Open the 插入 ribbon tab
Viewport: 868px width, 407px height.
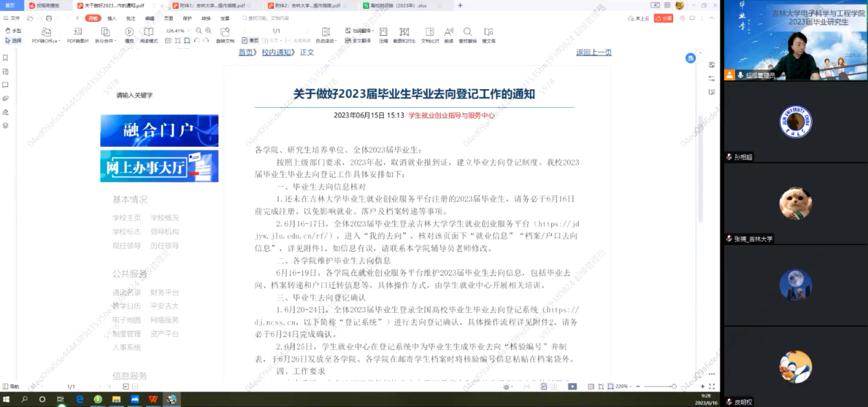pyautogui.click(x=112, y=19)
